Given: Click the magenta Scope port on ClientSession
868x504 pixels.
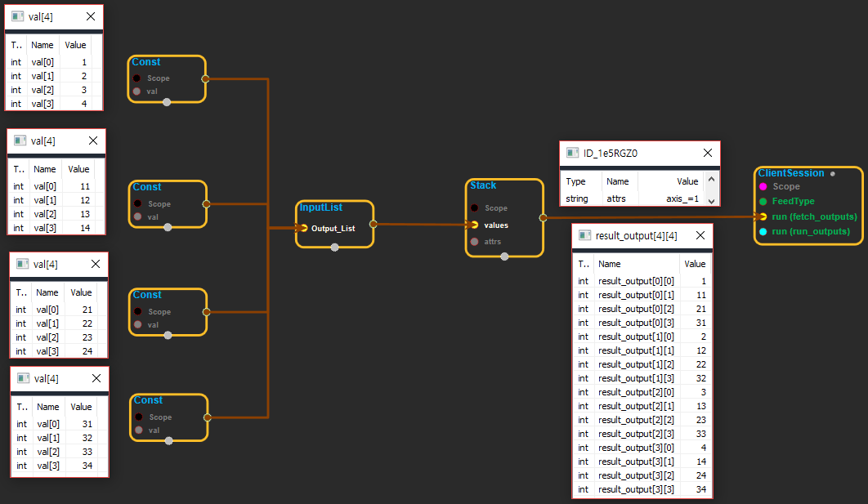Looking at the screenshot, I should tap(763, 187).
